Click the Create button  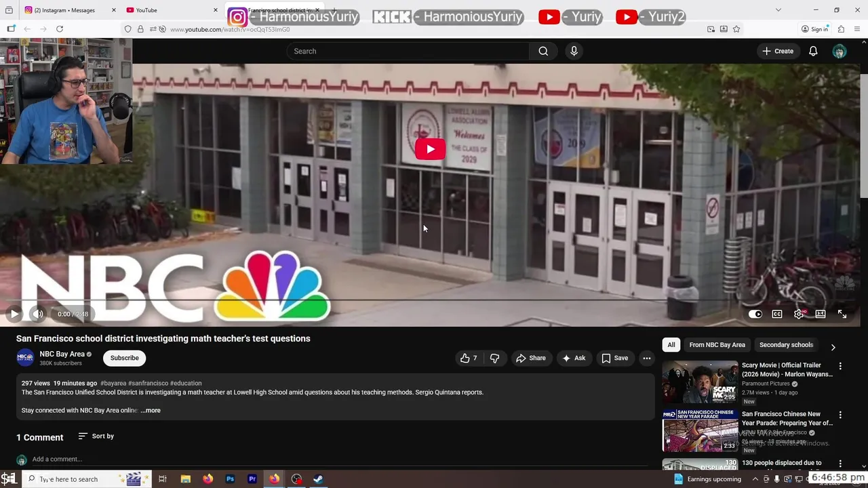[777, 51]
